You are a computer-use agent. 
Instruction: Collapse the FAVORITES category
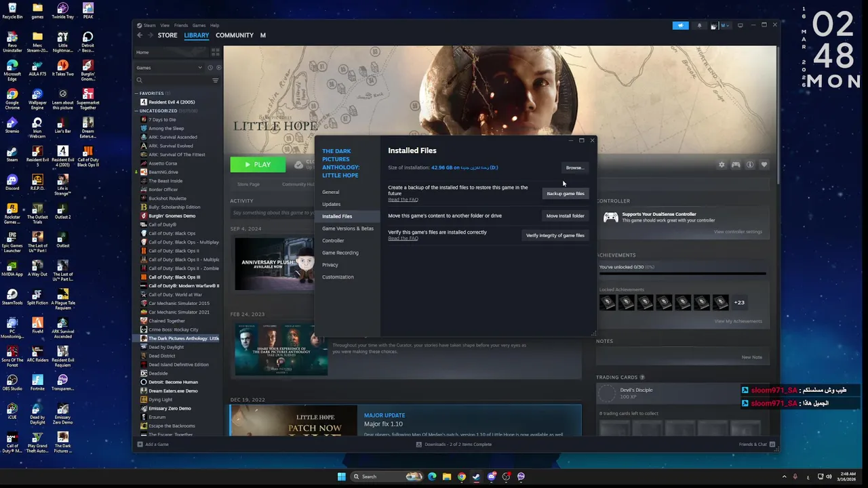coord(136,94)
